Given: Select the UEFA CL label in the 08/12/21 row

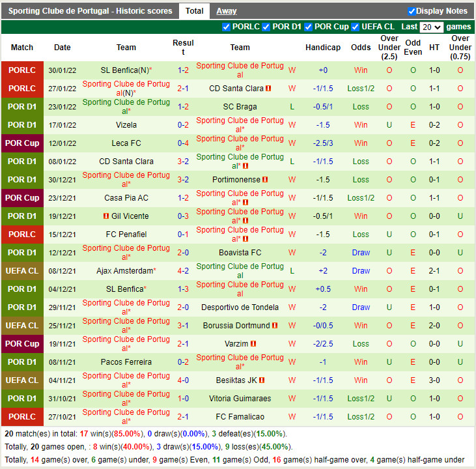Looking at the screenshot, I should pyautogui.click(x=22, y=270).
